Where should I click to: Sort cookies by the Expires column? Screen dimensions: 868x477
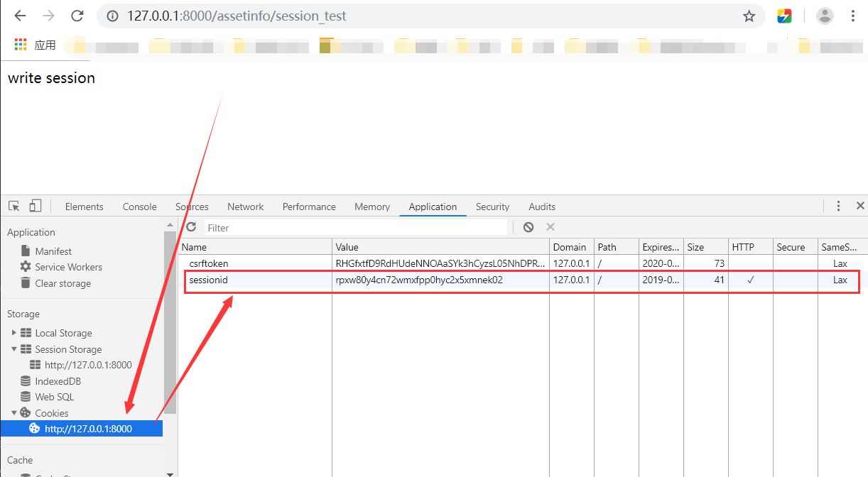click(x=661, y=247)
